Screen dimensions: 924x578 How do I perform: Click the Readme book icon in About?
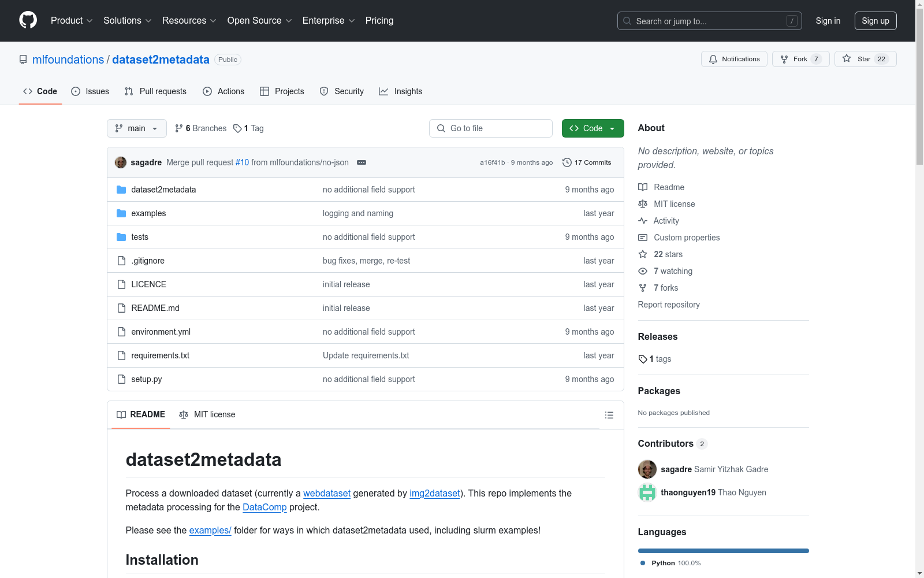pos(643,187)
